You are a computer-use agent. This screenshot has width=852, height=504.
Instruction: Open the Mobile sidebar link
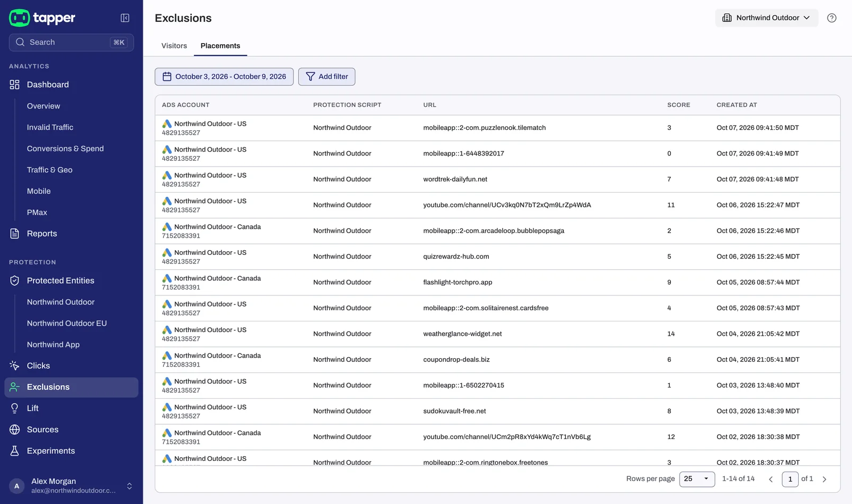(x=39, y=191)
